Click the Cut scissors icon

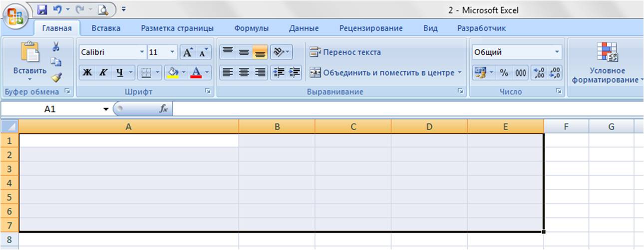coord(56,46)
